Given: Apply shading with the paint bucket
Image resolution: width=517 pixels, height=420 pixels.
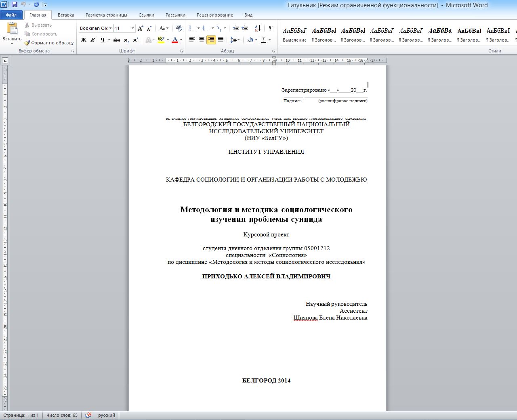Looking at the screenshot, I should click(x=250, y=40).
